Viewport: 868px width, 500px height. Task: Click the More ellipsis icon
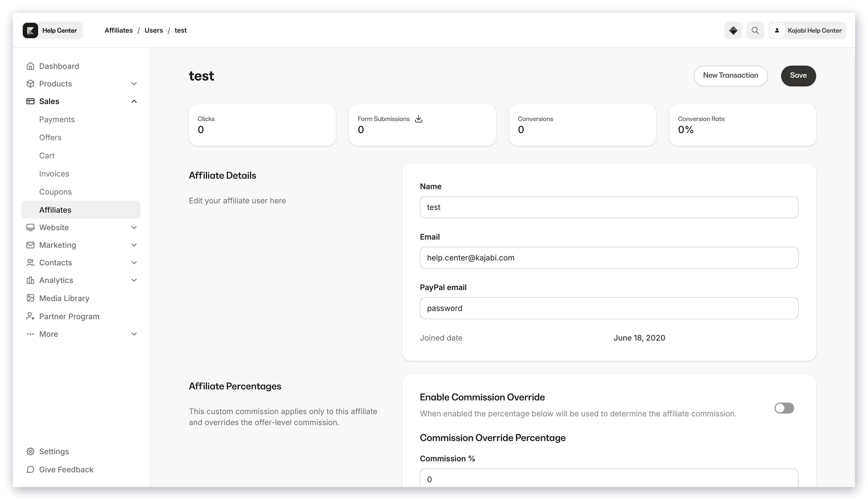coord(30,334)
